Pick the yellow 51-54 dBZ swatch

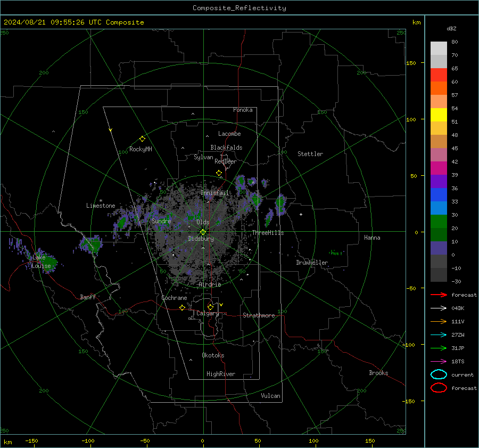439,115
